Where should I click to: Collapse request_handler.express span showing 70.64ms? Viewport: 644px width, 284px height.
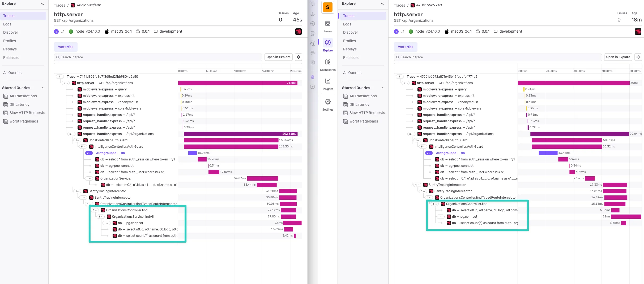click(x=411, y=134)
